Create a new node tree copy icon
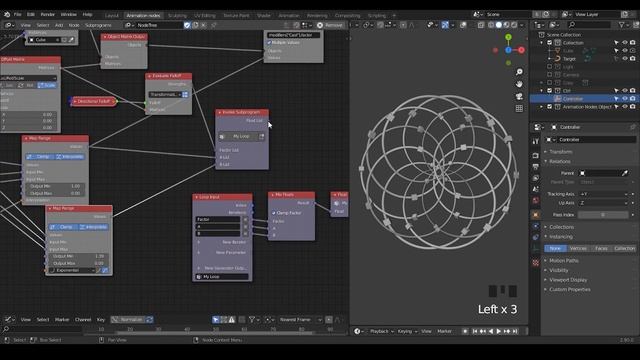Screen dimensions: 640x360 tap(196, 25)
